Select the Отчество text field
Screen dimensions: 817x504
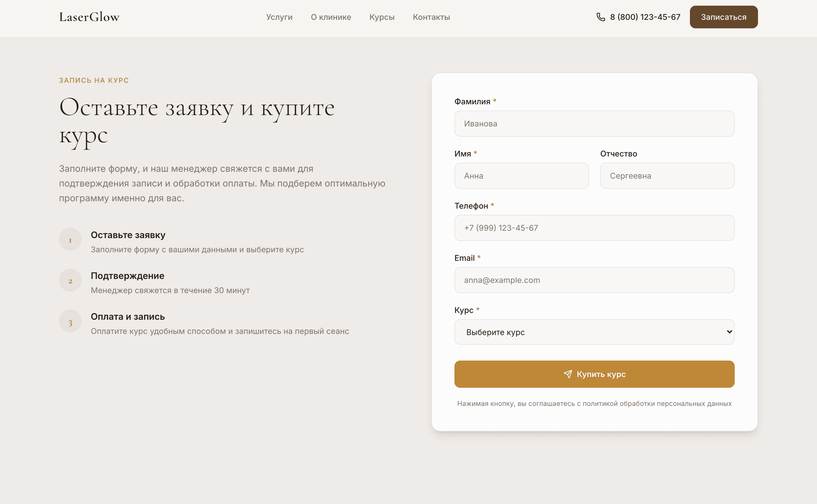point(667,176)
